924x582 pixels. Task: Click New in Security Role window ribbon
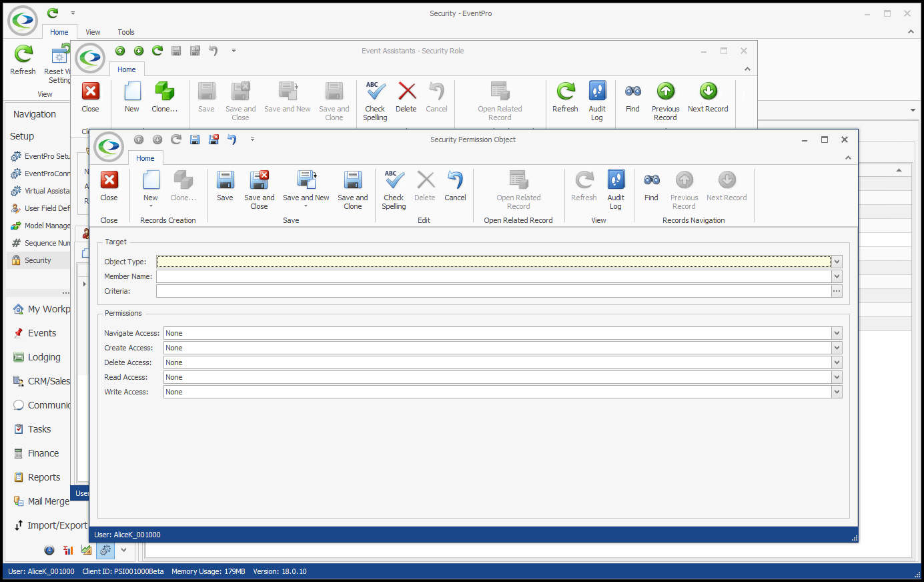(x=132, y=97)
